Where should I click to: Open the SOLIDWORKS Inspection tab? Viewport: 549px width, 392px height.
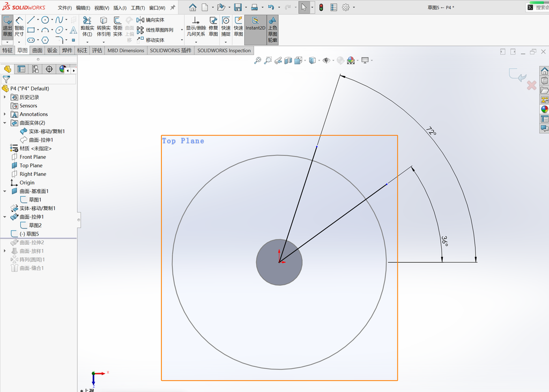click(224, 50)
